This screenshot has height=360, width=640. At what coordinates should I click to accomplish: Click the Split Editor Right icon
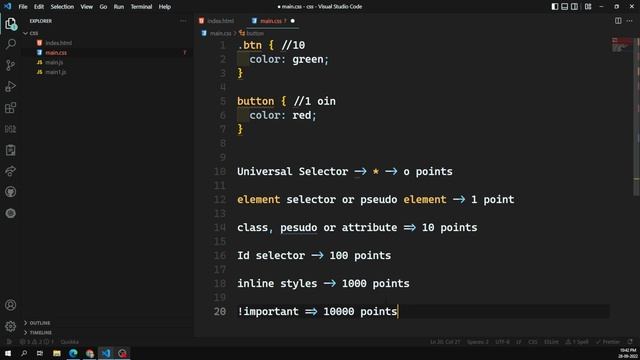coord(618,21)
